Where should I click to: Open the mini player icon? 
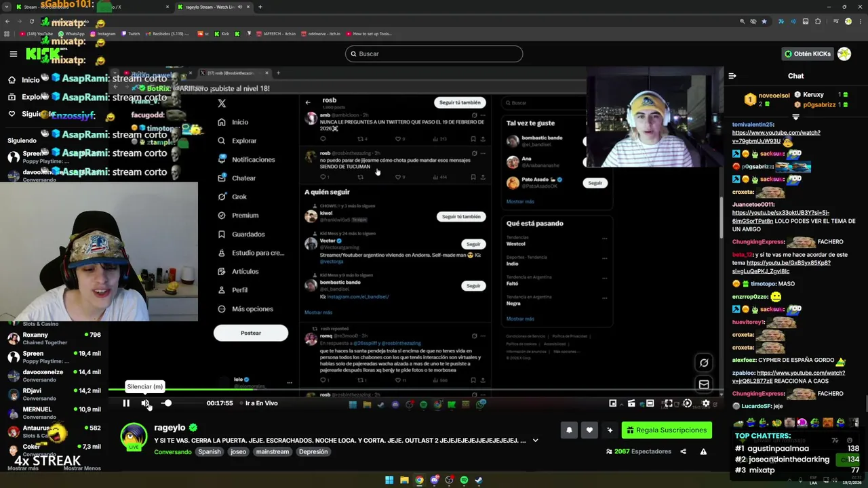613,403
